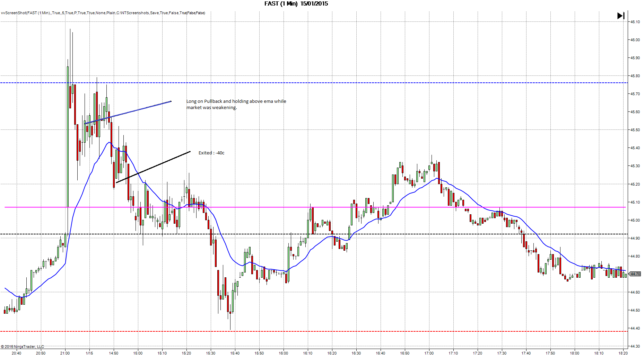
Task: Click the 44.90 price axis label
Action: coord(635,238)
